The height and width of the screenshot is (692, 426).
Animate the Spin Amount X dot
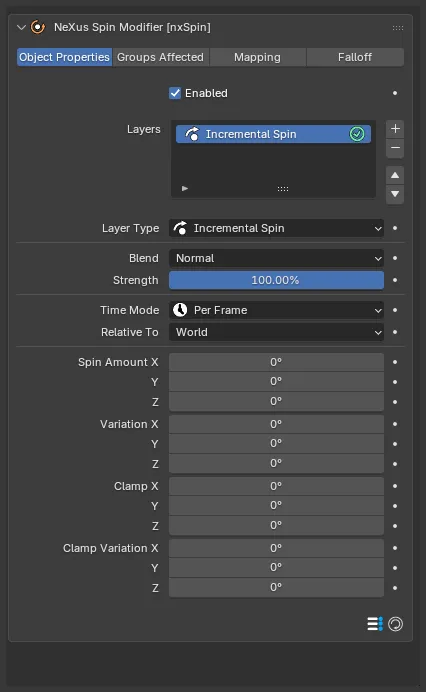(x=395, y=362)
